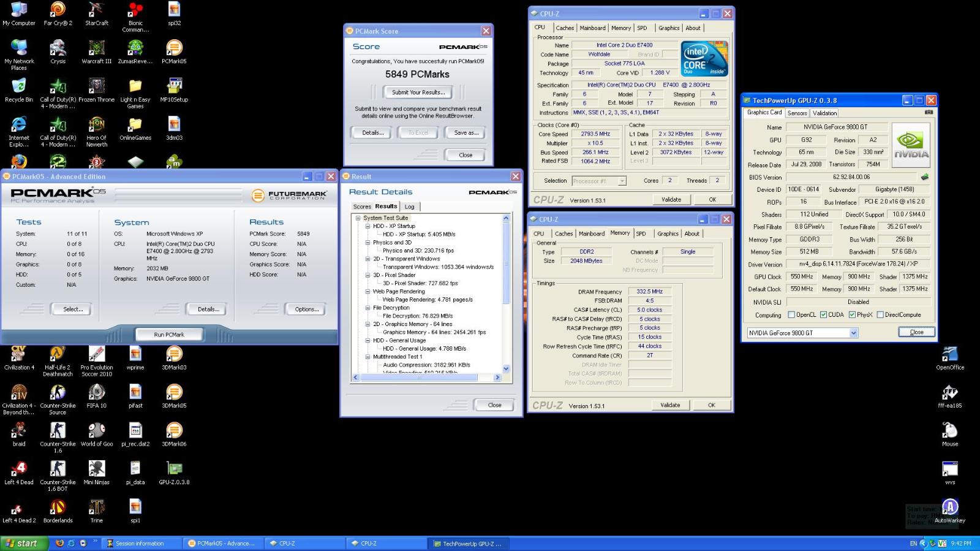Collapse the HDD - XP Startup node
The height and width of the screenshot is (551, 980).
(368, 226)
